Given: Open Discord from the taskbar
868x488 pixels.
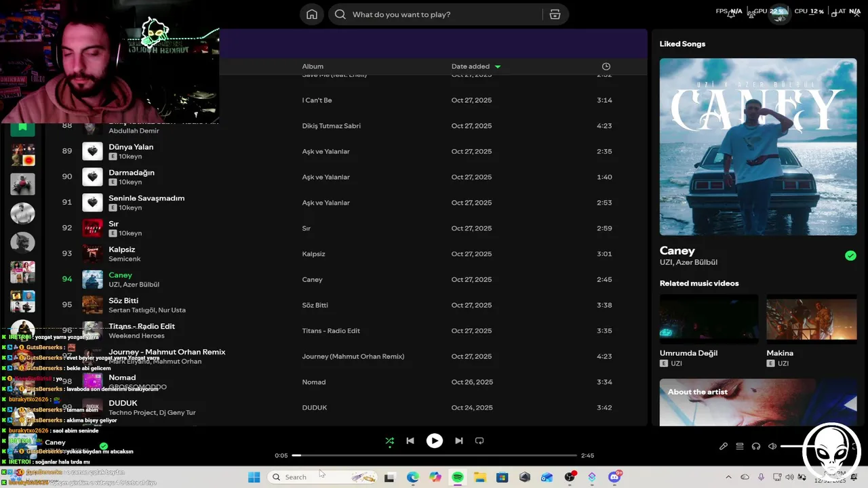Looking at the screenshot, I should [x=614, y=477].
